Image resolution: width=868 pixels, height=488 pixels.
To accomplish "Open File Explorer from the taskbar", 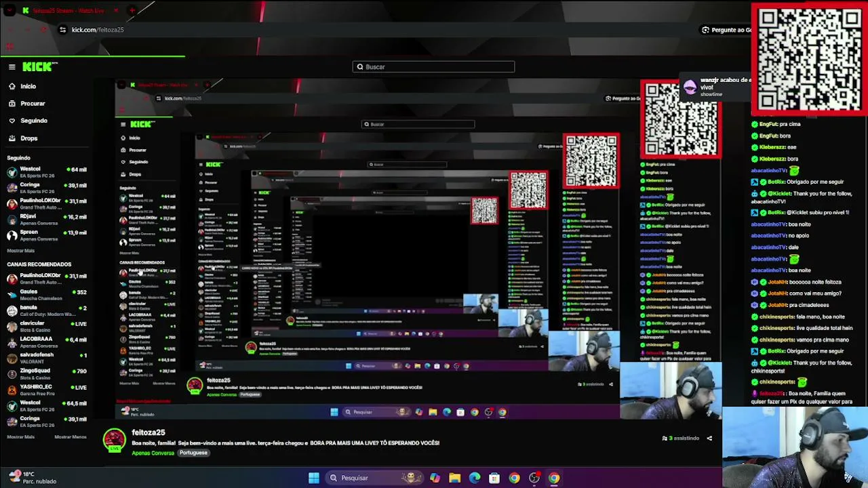I will pyautogui.click(x=454, y=478).
